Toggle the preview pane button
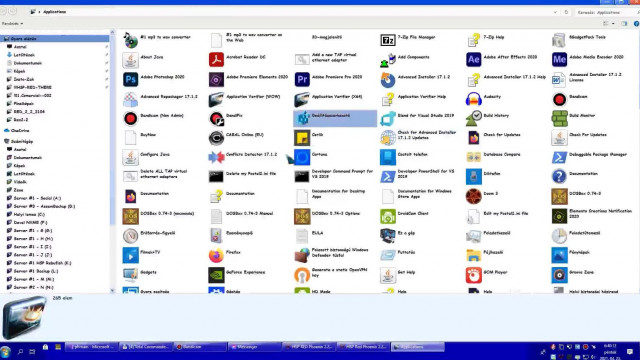Viewport: 640px width, 360px height. tap(624, 24)
